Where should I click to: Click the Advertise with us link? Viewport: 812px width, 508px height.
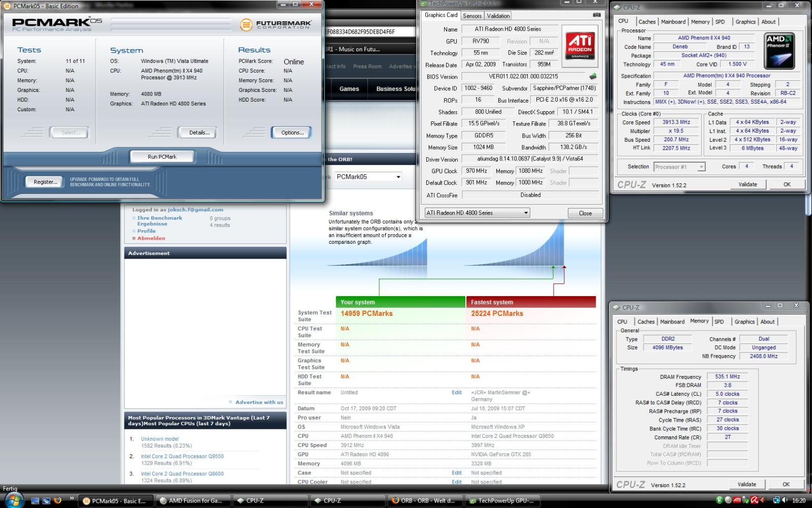pyautogui.click(x=259, y=402)
